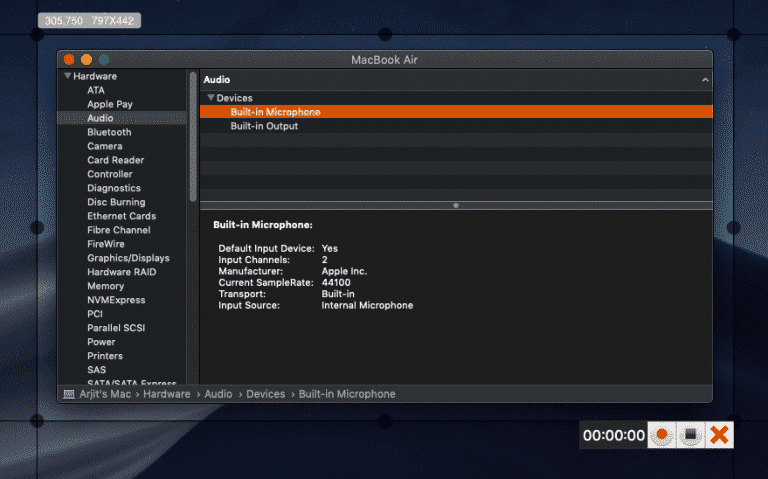Viewport: 768px width, 479px height.
Task: Collapse the Hardware tree section
Action: tap(68, 76)
